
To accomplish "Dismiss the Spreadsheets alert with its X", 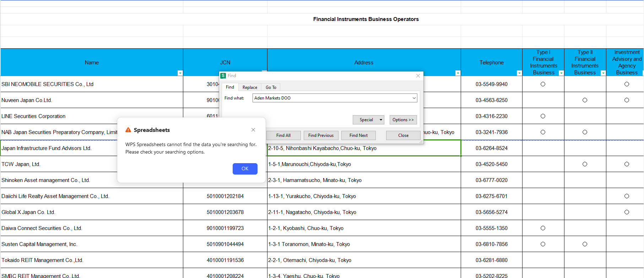I will tap(253, 130).
